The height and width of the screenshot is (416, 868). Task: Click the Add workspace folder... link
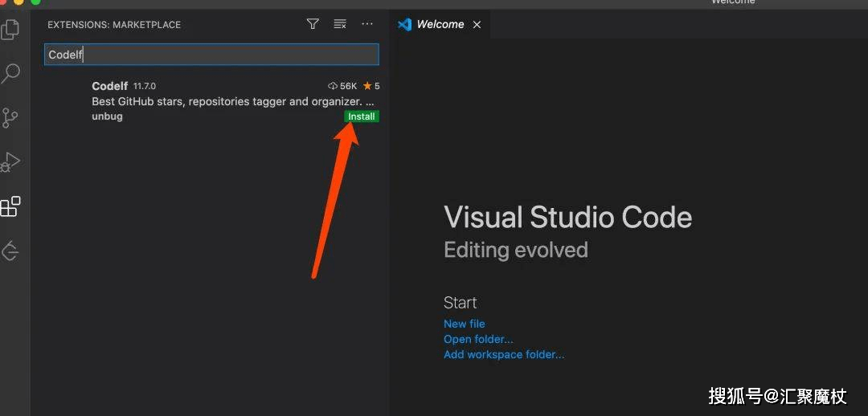pos(504,355)
